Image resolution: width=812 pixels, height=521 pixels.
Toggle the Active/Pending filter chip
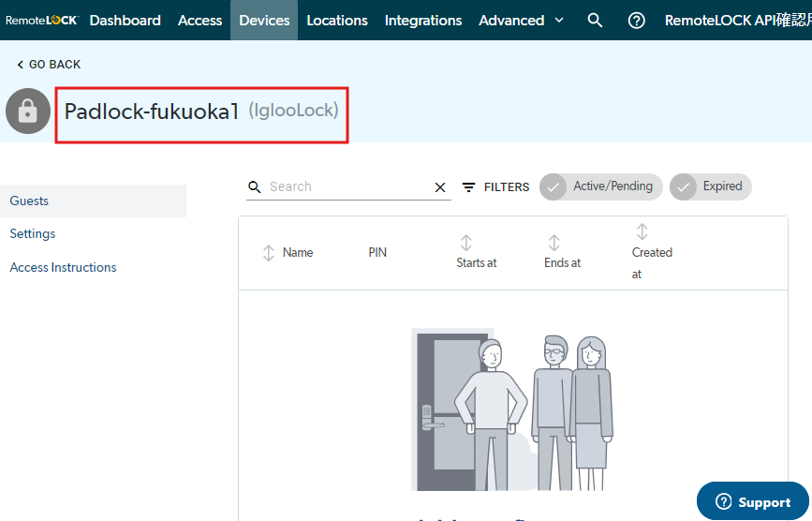[x=600, y=186]
